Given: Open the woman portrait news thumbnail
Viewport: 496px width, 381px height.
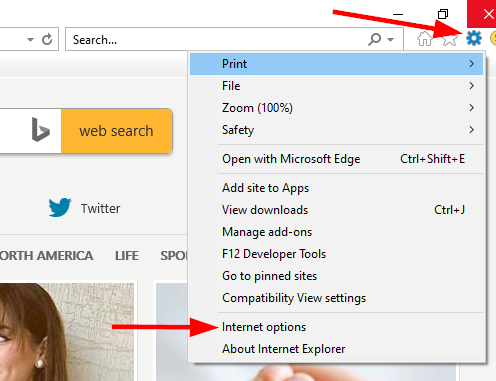Looking at the screenshot, I should pos(67,332).
